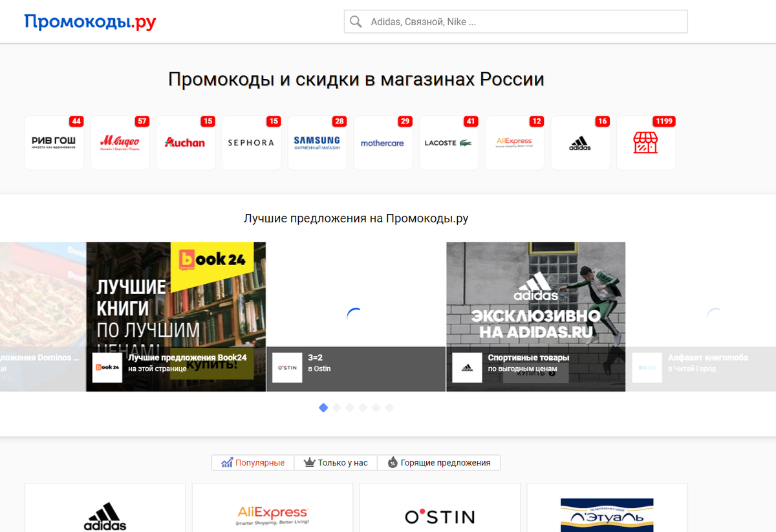Open the Dominos carousel slide

pos(43,317)
